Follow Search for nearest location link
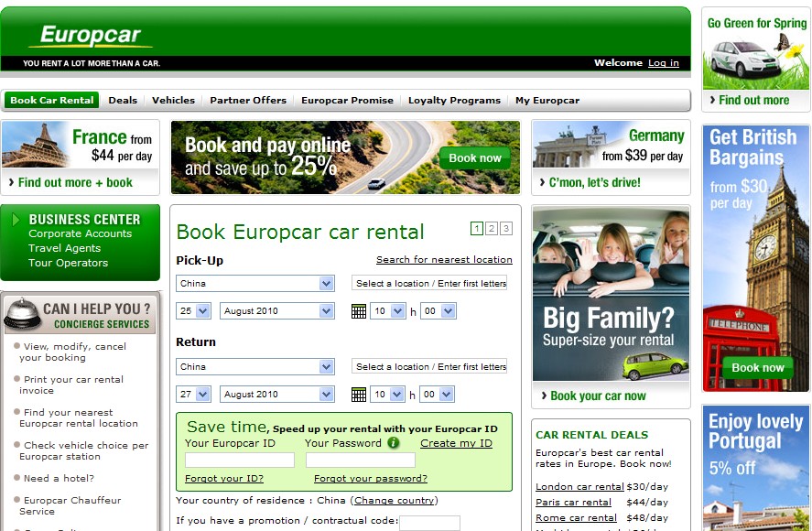 [x=444, y=260]
